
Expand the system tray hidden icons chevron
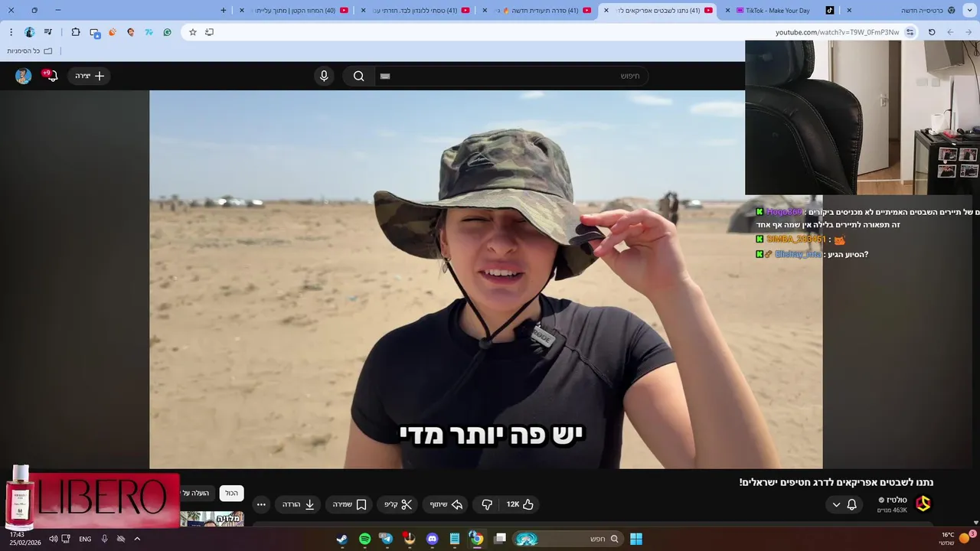pos(137,539)
